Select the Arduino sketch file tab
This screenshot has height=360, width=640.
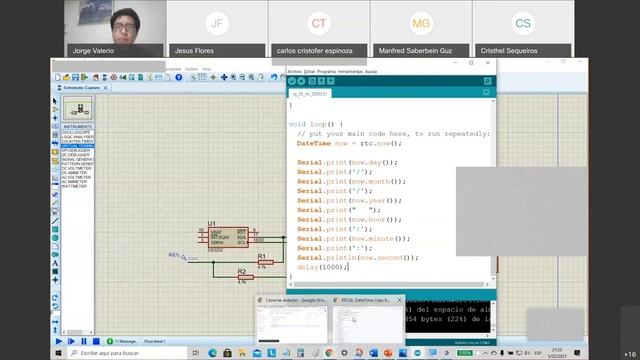(x=310, y=94)
